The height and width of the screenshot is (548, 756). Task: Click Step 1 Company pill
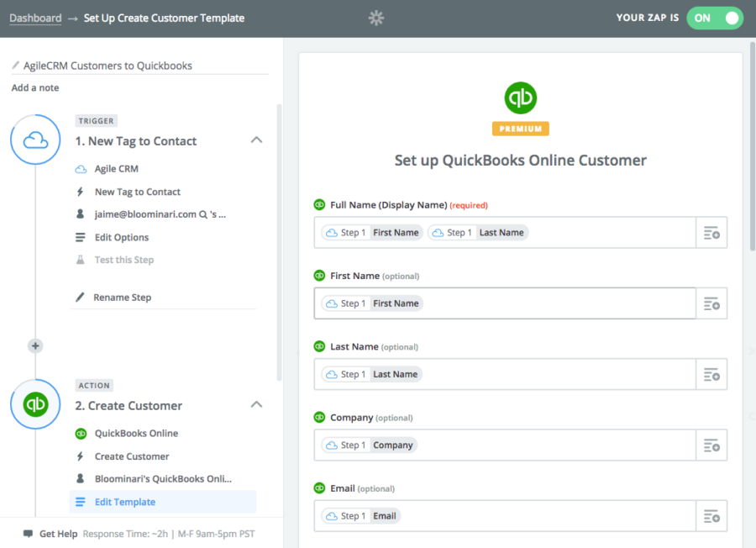370,445
